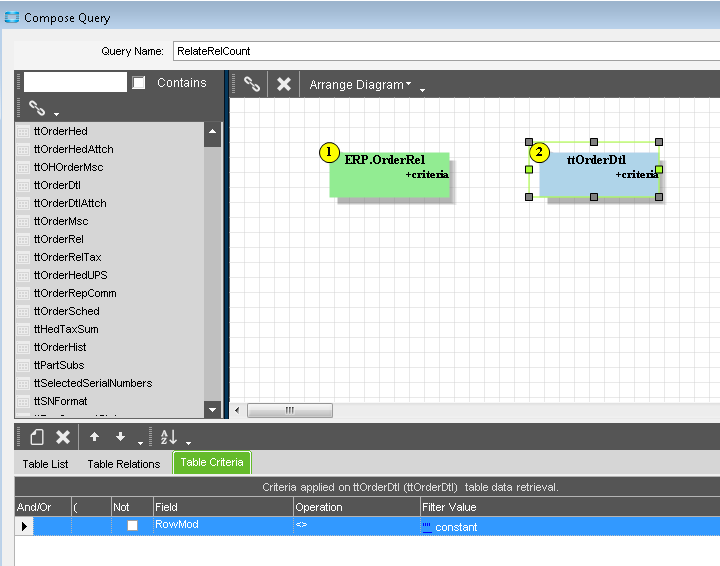
Task: Select ttOrderHedUPS in the table list
Action: click(70, 275)
